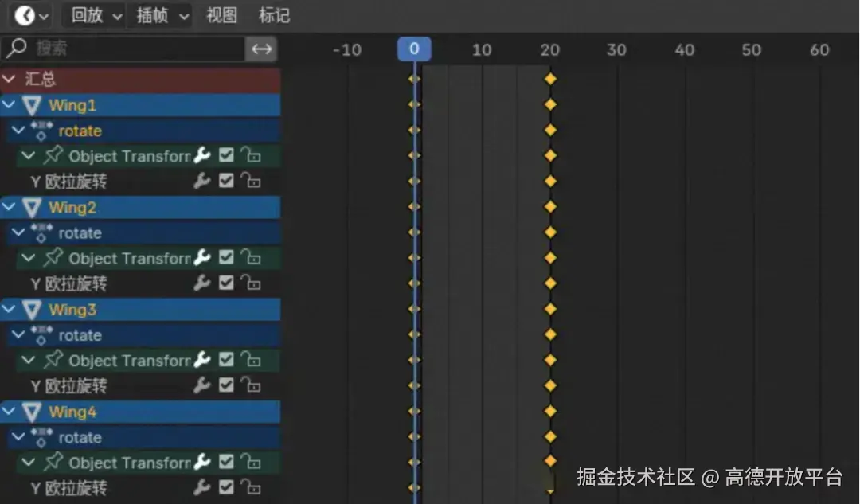Toggle modifiers wrench on Wing4 Y 欧拉旋转

(x=202, y=487)
